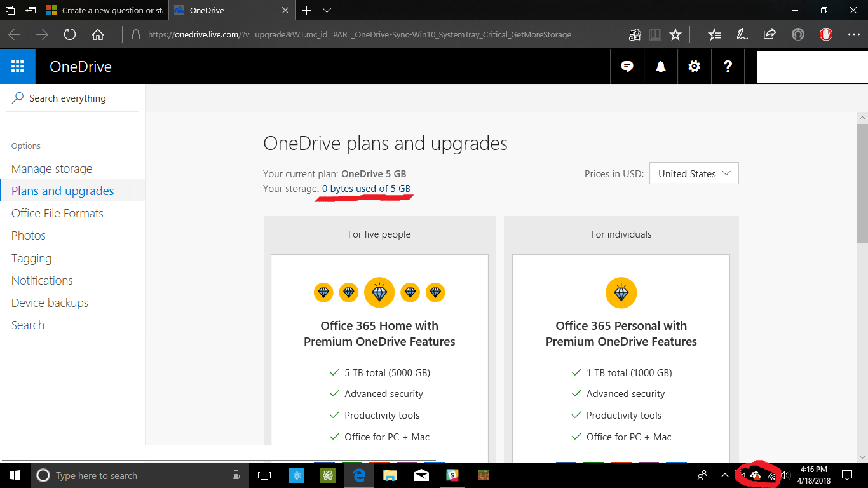This screenshot has height=488, width=868.
Task: Go back with the browser back arrow
Action: (x=14, y=35)
